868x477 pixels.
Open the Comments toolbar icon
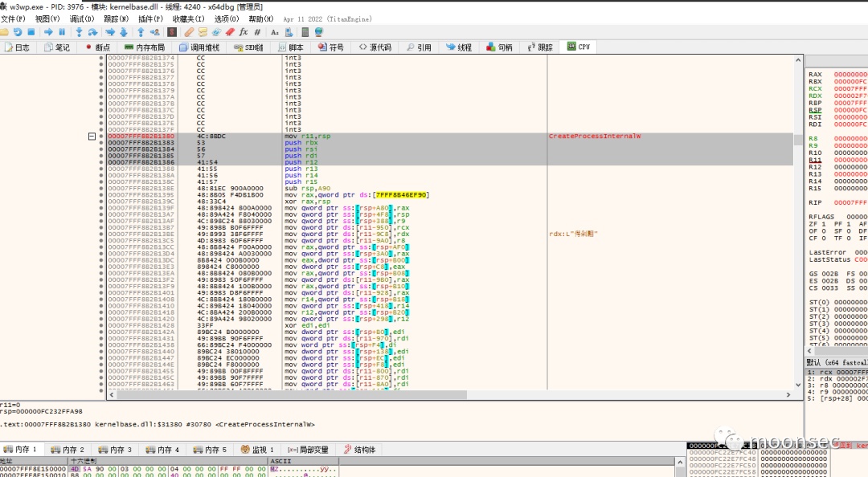click(x=203, y=33)
